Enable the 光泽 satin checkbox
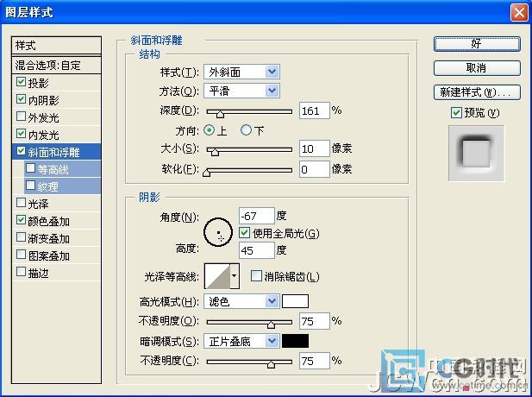The image size is (532, 397). tap(21, 203)
